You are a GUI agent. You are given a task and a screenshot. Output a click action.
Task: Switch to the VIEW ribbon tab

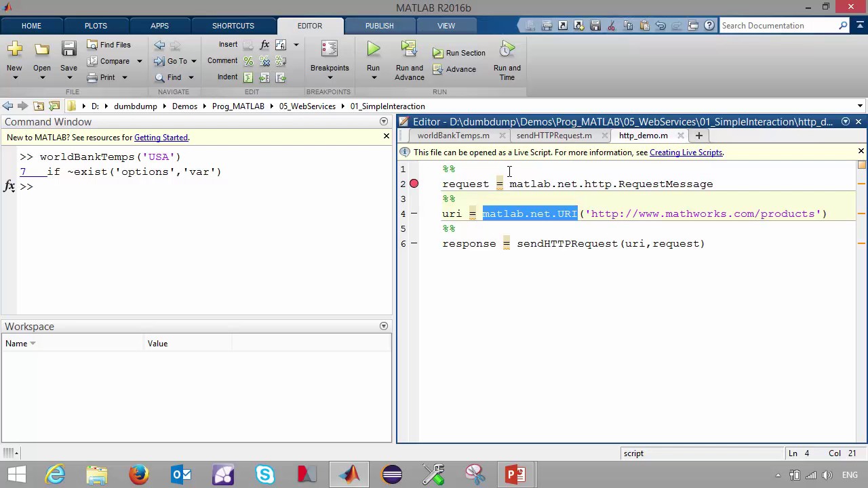446,26
